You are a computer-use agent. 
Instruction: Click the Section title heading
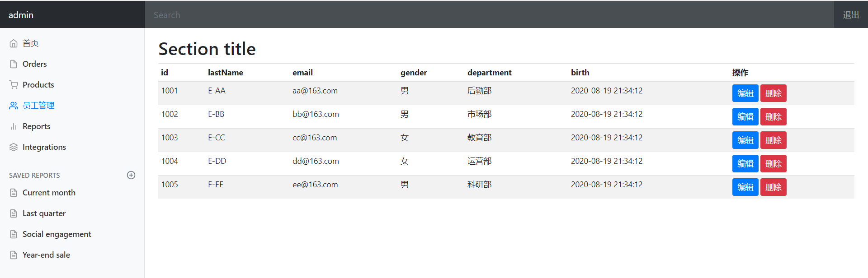pos(207,49)
